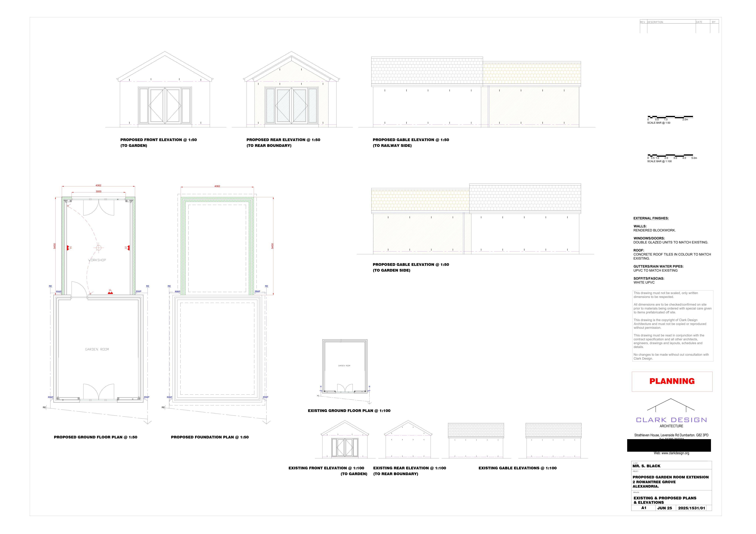Click the 'No changes to be made' note

pyautogui.click(x=671, y=356)
